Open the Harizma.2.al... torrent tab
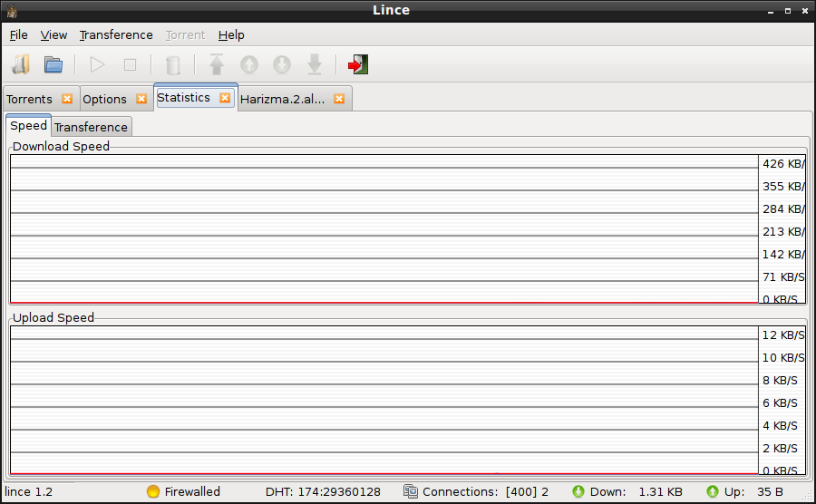Image resolution: width=816 pixels, height=504 pixels. click(283, 99)
